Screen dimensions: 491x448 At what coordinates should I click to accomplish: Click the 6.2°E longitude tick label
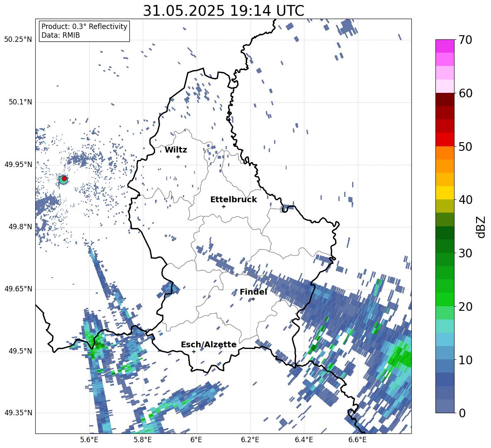pos(250,440)
